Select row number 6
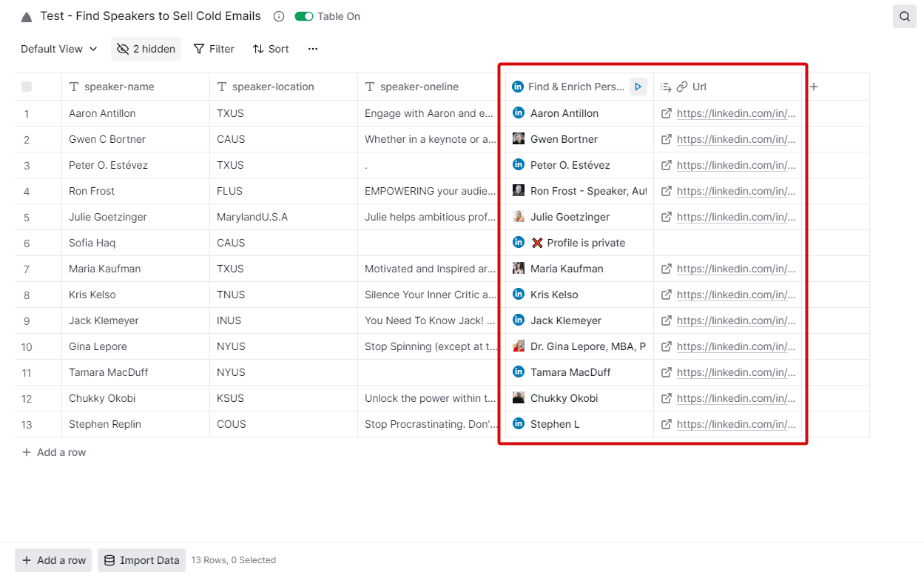924x578 pixels. click(27, 243)
